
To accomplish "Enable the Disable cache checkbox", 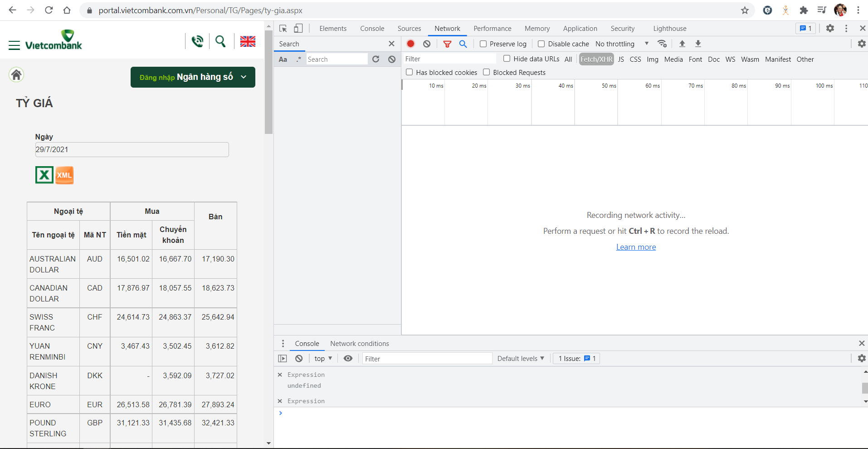I will coord(541,44).
